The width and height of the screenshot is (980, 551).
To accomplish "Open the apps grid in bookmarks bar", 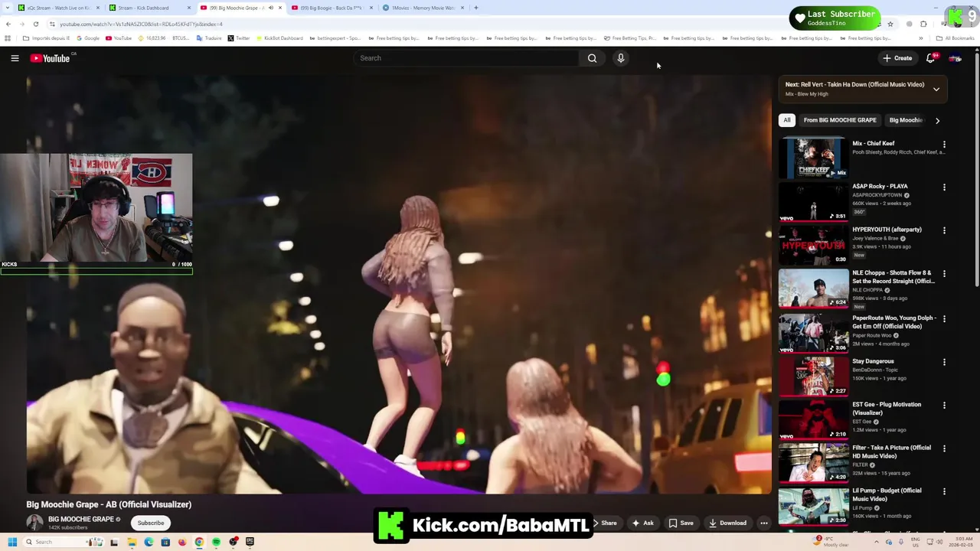I will point(8,38).
